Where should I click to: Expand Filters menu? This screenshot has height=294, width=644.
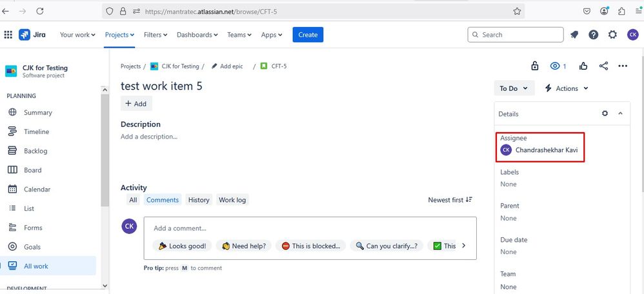tap(156, 35)
